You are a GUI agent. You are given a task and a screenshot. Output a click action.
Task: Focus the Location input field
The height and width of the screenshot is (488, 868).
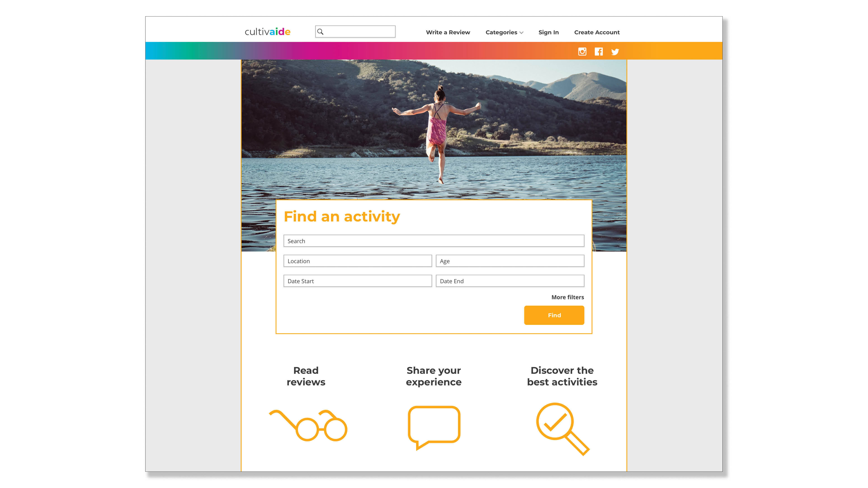point(357,261)
